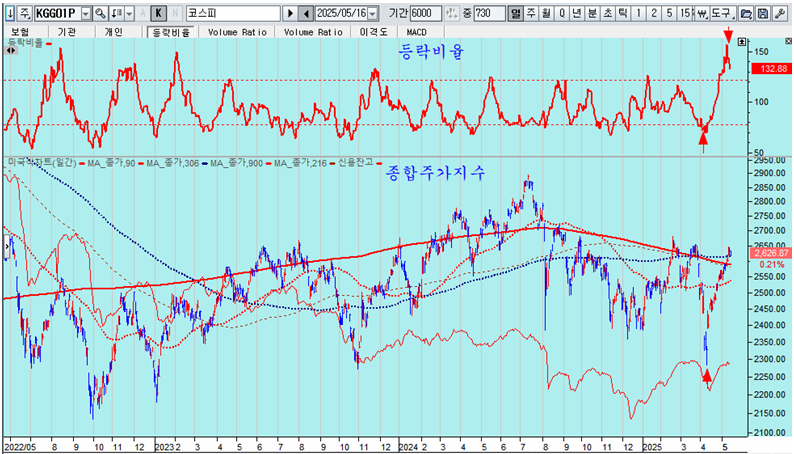The height and width of the screenshot is (454, 794).
Task: Switch to 주 weekly period button
Action: (x=531, y=14)
